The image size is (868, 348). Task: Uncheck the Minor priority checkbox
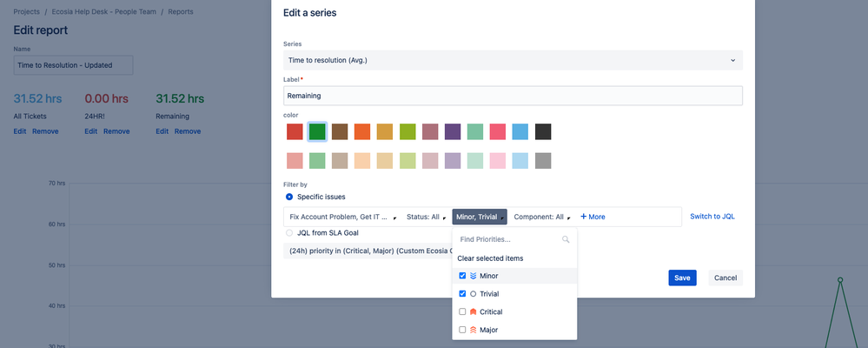(x=462, y=276)
